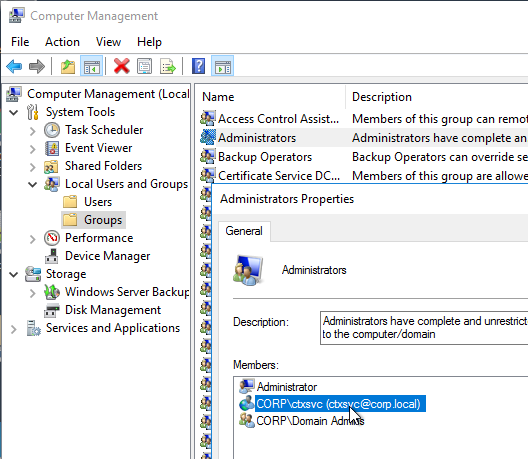Click the red Delete X icon

122,66
